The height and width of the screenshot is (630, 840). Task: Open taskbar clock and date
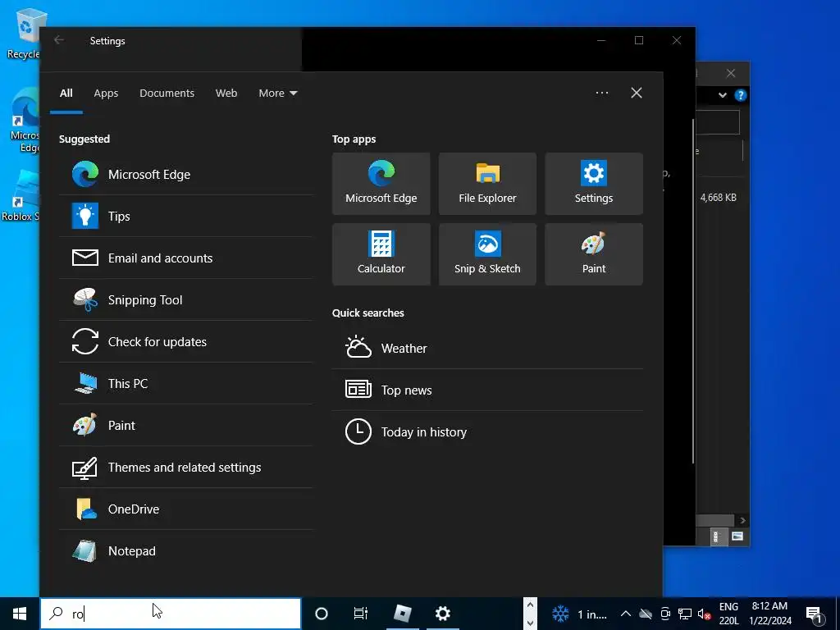point(769,614)
